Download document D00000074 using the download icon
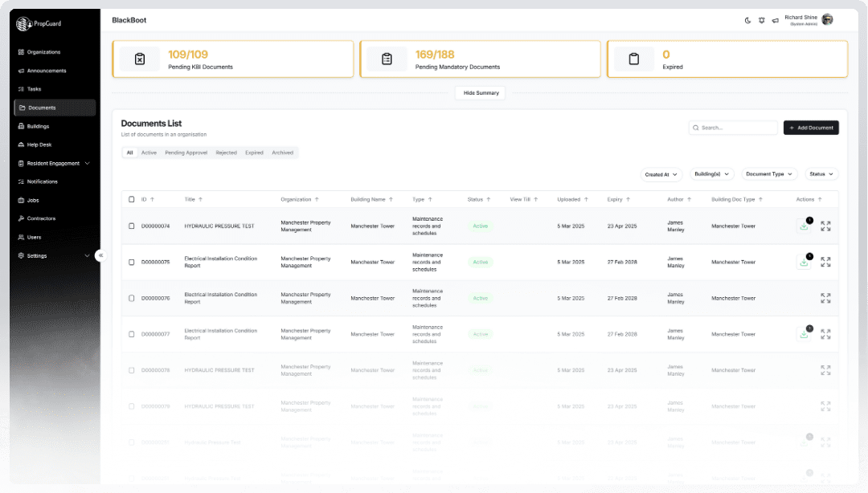Viewport: 868px width, 493px height. 803,226
